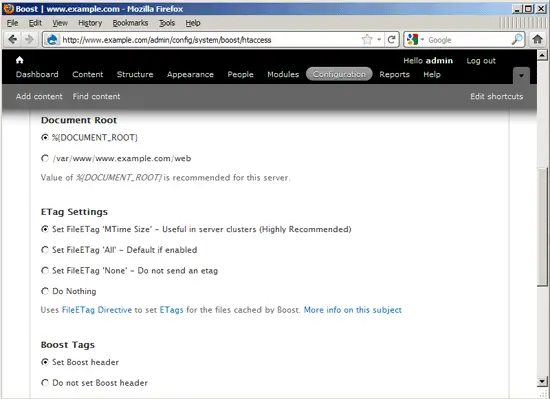
Task: Reload the page with the refresh icon
Action: click(x=391, y=39)
